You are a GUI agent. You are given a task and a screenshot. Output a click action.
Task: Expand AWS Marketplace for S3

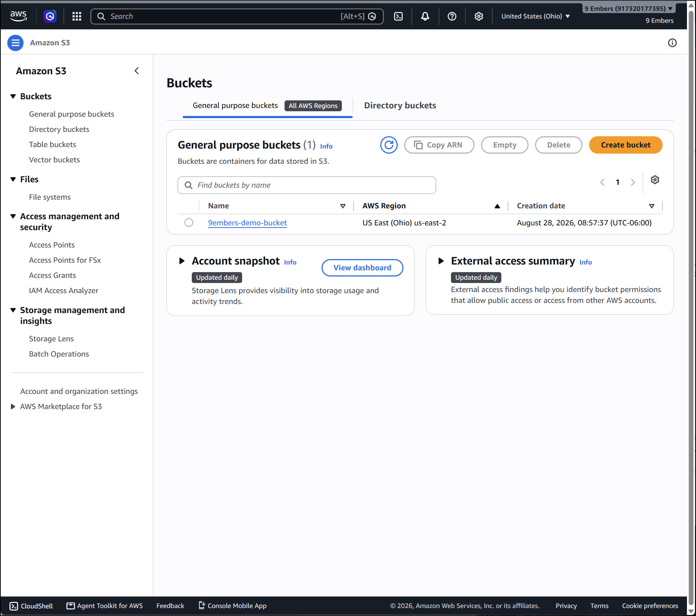(x=13, y=407)
